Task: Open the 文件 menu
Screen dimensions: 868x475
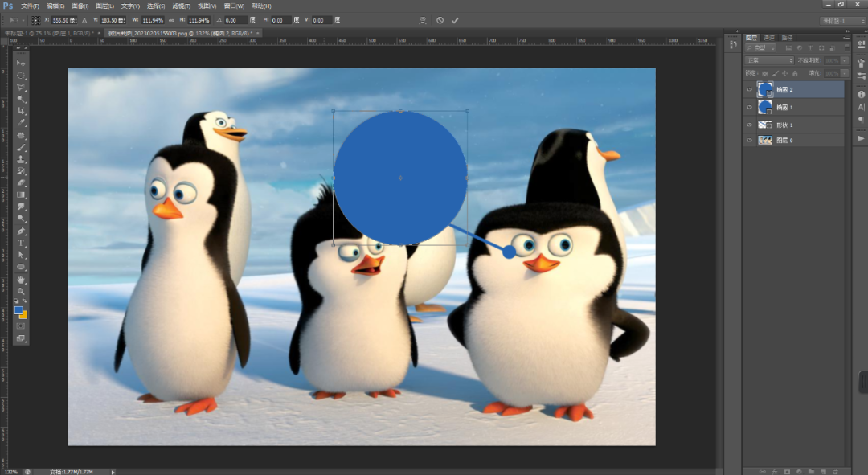Action: tap(30, 6)
